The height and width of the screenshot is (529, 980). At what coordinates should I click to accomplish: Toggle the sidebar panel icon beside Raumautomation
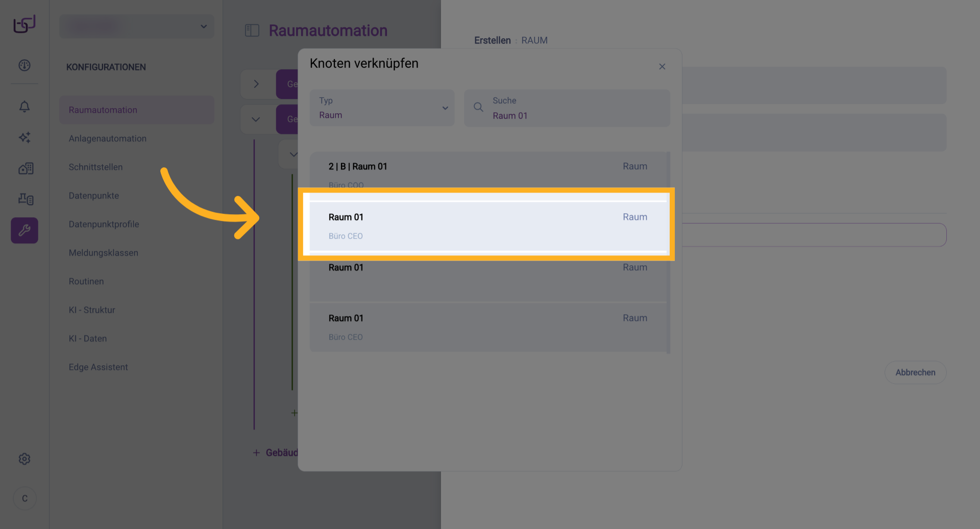[252, 31]
